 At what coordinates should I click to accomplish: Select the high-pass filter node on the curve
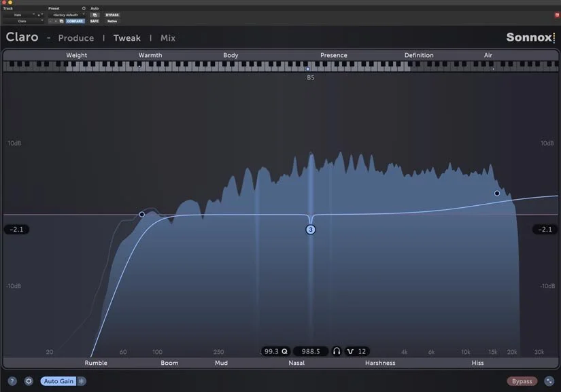(142, 214)
